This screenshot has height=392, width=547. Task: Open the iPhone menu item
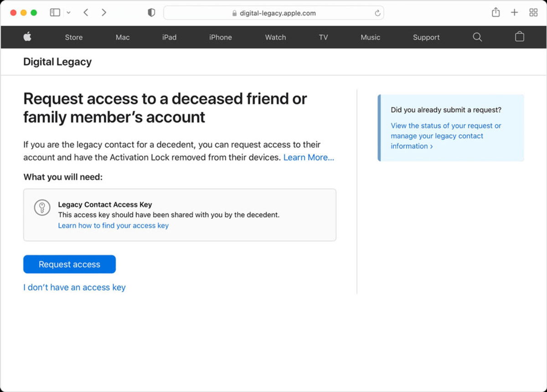pyautogui.click(x=220, y=37)
